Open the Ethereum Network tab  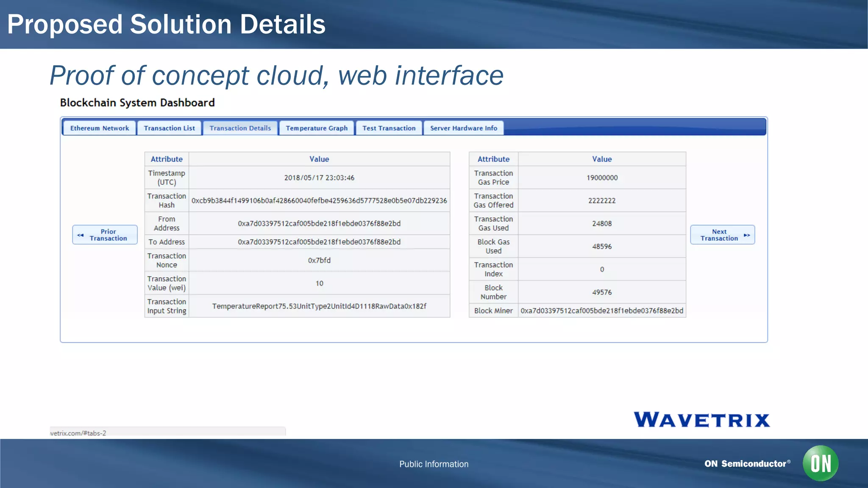pyautogui.click(x=100, y=128)
